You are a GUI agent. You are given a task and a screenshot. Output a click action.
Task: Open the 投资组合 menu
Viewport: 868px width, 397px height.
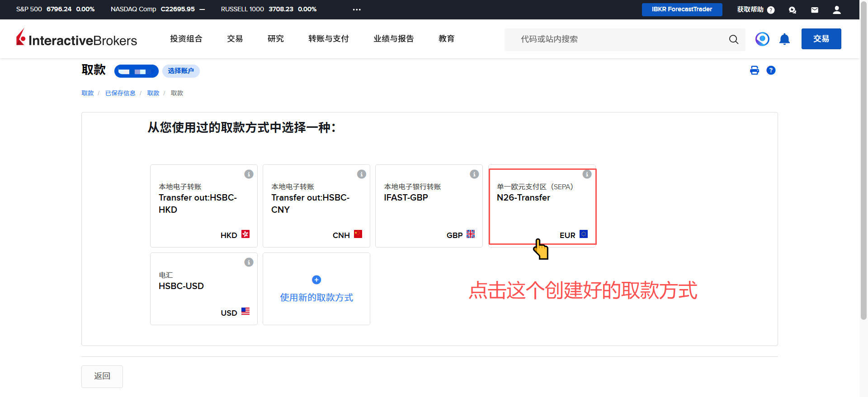tap(186, 39)
